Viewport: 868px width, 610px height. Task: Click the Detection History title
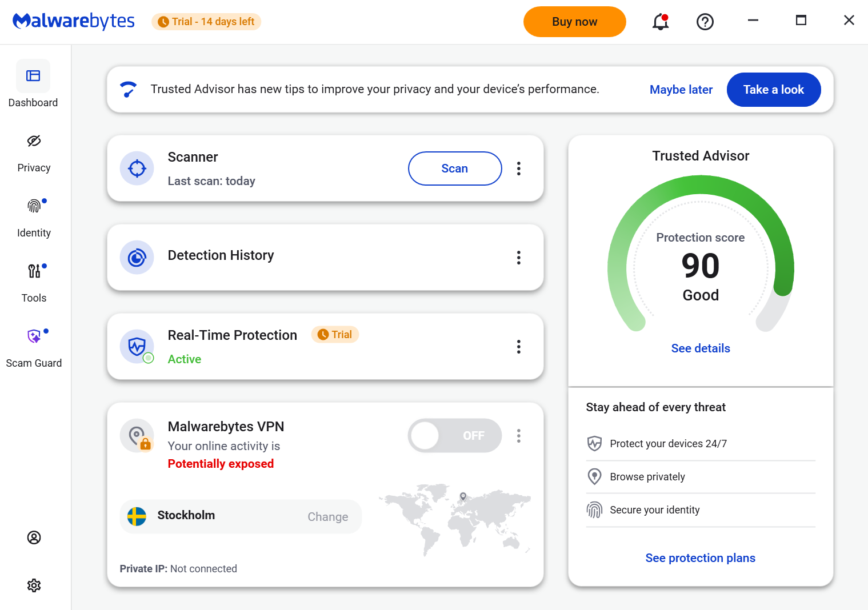click(x=221, y=255)
